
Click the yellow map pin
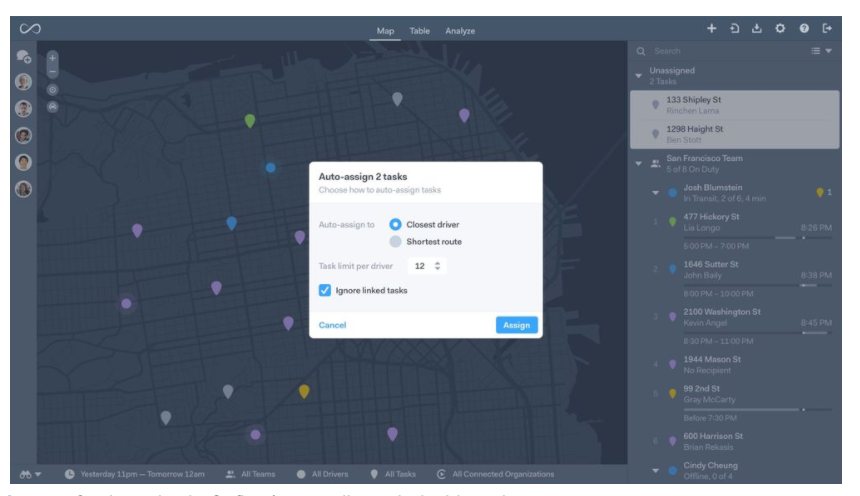point(304,391)
